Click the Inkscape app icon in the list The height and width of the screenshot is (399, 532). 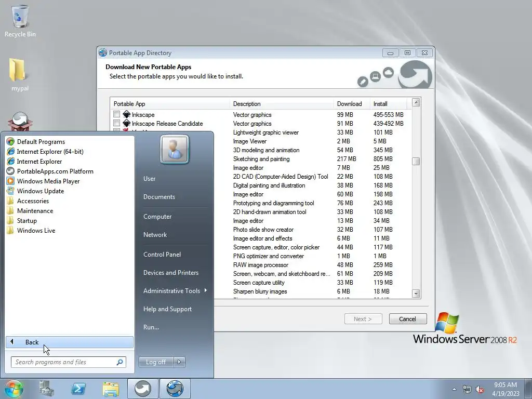(127, 114)
